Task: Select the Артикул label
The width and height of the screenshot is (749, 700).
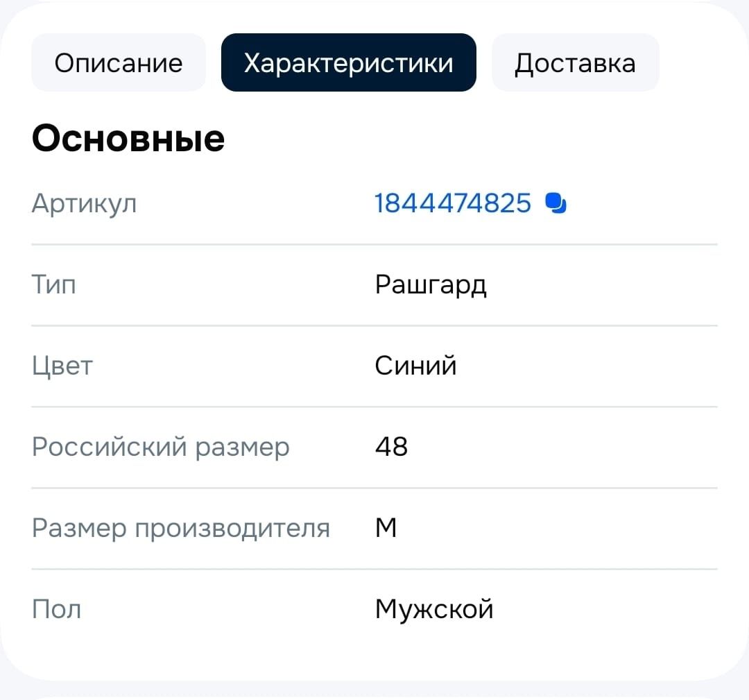Action: (84, 204)
